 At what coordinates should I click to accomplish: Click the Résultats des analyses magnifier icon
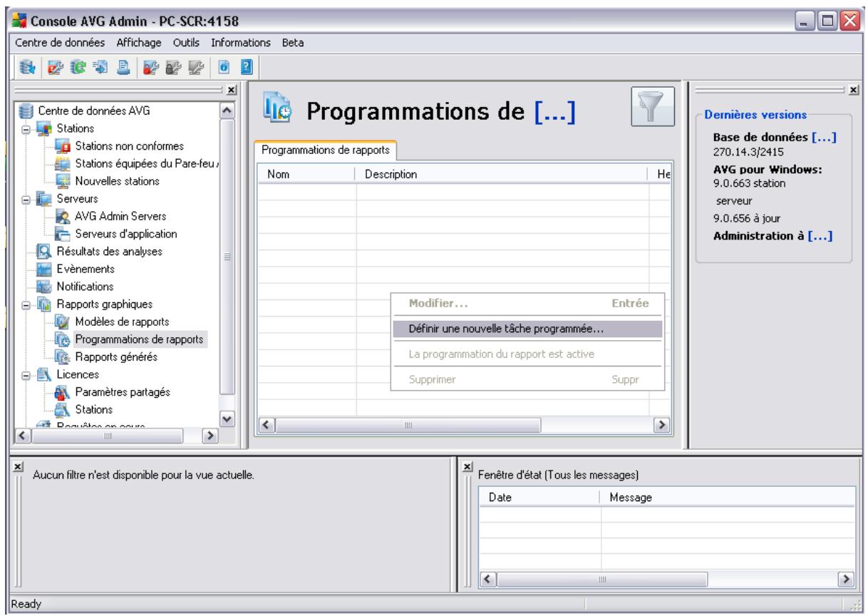[x=45, y=251]
